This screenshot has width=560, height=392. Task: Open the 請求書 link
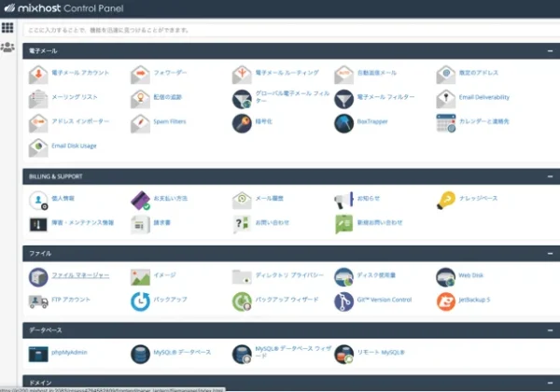(x=161, y=222)
